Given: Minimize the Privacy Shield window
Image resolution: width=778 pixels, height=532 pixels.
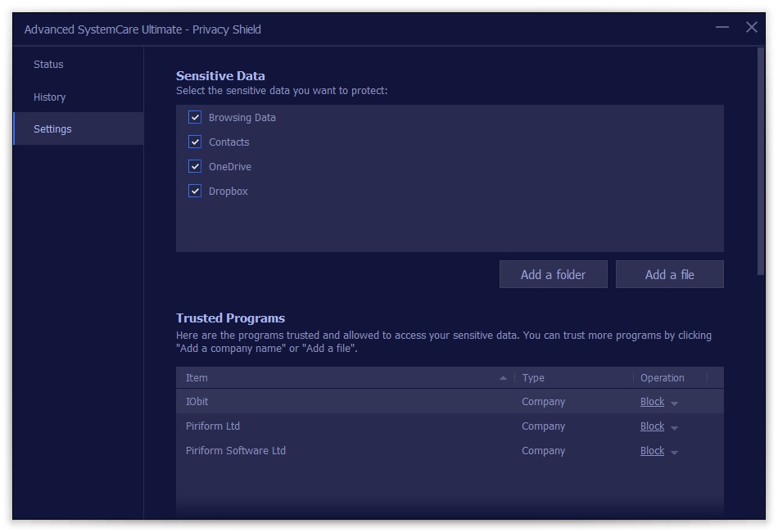Looking at the screenshot, I should click(722, 27).
